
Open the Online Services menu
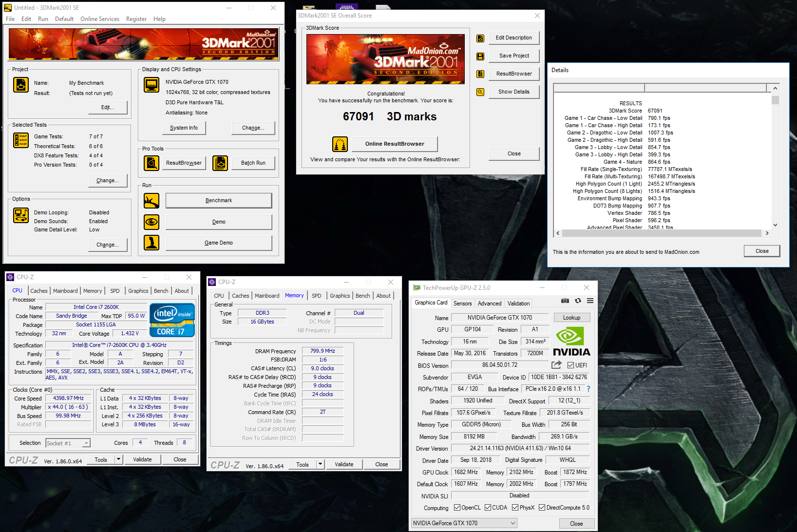click(x=100, y=19)
